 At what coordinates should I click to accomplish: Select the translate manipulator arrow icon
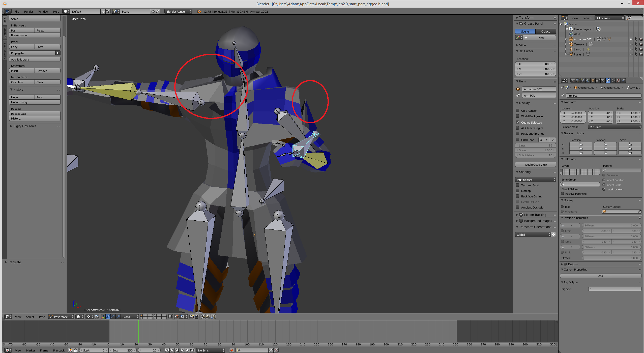pos(108,317)
